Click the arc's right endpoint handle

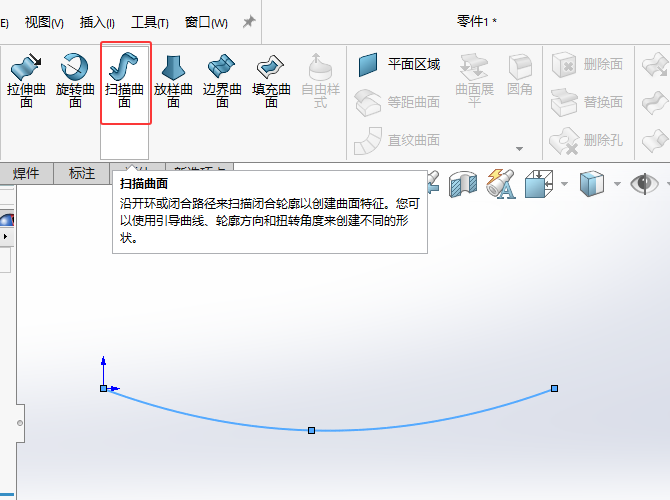tap(554, 388)
